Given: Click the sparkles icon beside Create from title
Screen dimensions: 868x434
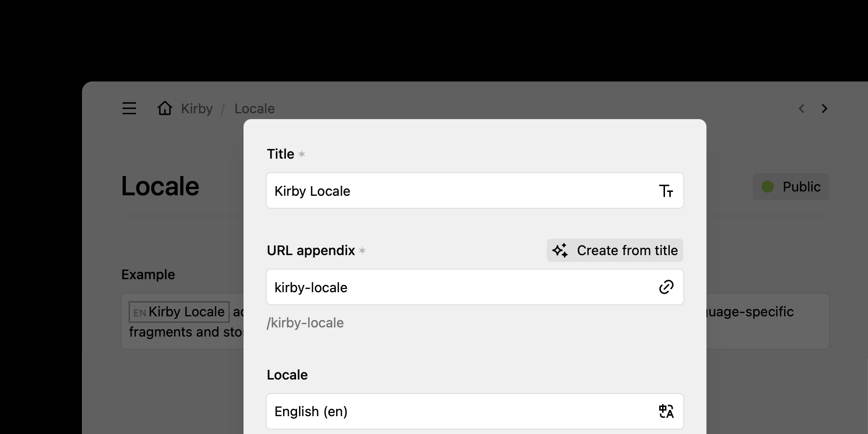Looking at the screenshot, I should click(559, 250).
